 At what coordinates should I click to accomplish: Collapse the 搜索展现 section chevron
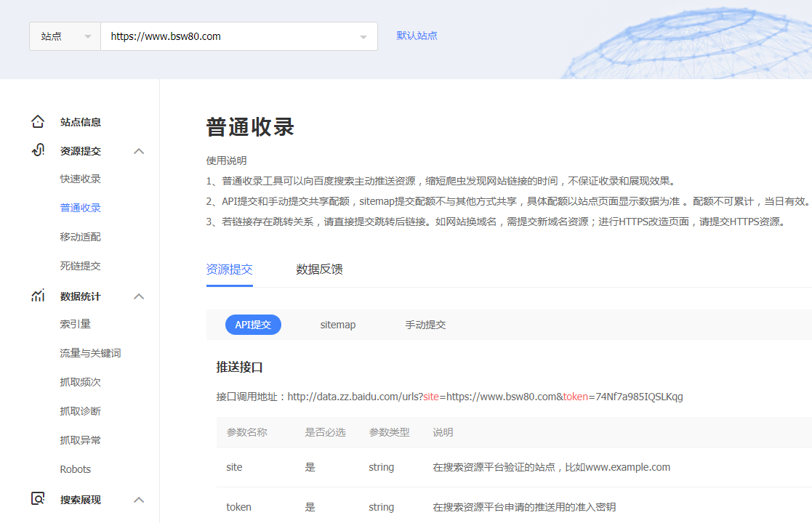pyautogui.click(x=139, y=500)
